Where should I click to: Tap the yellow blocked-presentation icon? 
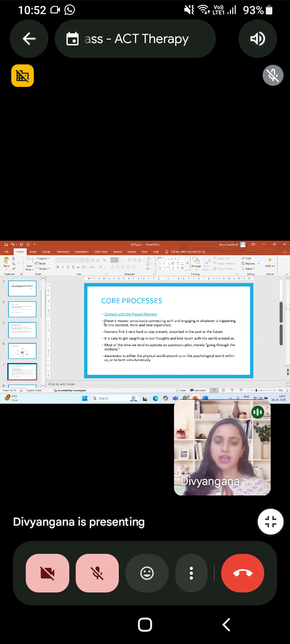click(x=23, y=76)
